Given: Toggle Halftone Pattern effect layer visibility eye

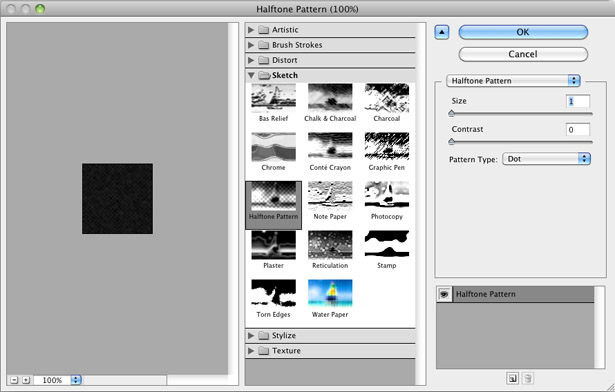Looking at the screenshot, I should pos(444,294).
